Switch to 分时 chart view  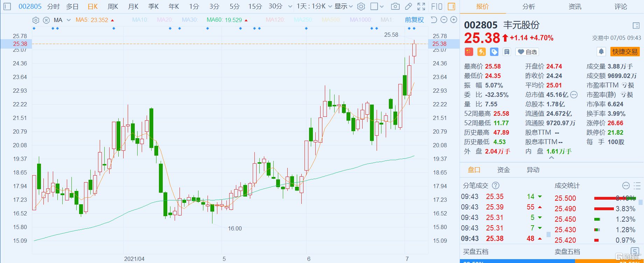point(54,6)
